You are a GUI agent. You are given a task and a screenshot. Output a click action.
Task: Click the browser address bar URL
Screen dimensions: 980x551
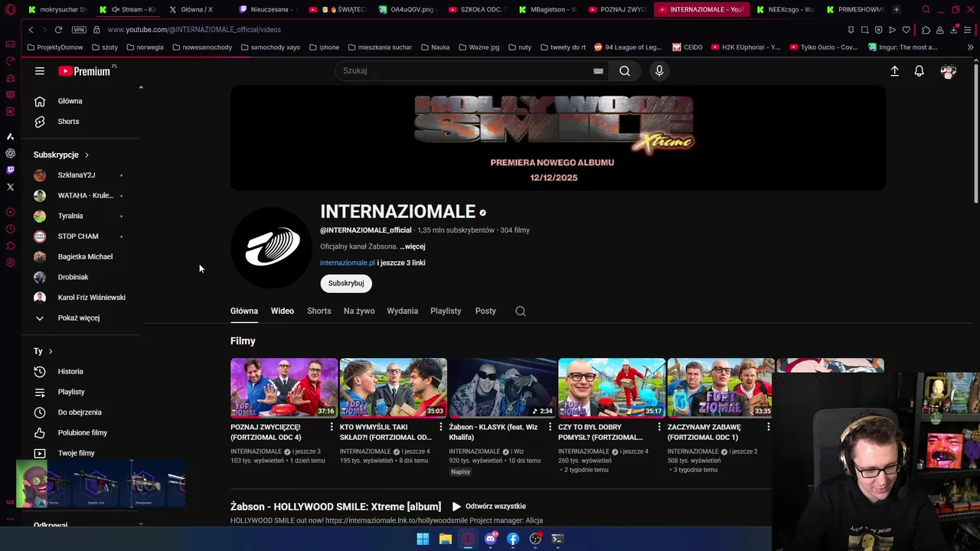(x=194, y=30)
